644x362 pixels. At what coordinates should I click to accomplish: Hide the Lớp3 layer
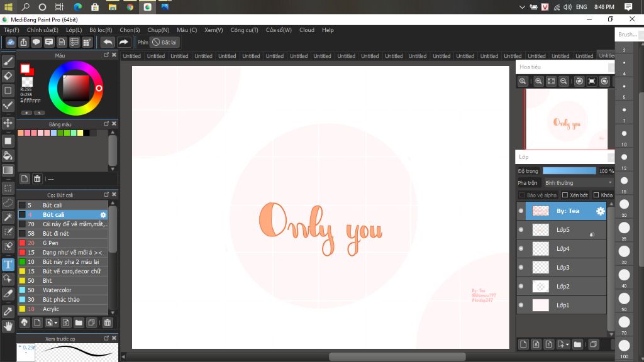pyautogui.click(x=521, y=267)
